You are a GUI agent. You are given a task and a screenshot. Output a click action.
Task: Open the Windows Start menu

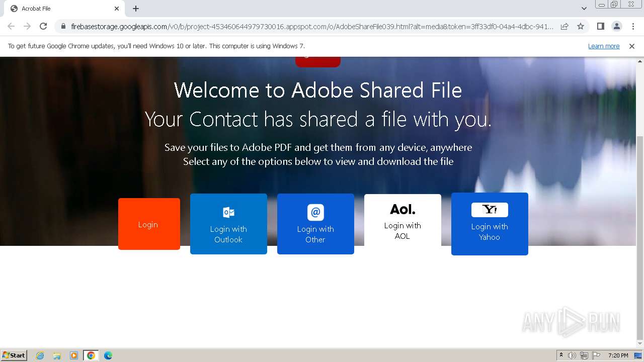[14, 355]
